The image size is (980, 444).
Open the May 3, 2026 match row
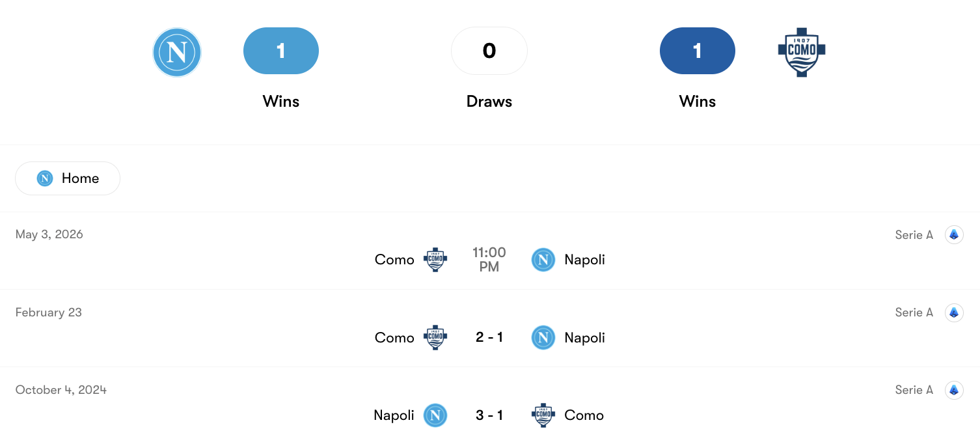[489, 251]
